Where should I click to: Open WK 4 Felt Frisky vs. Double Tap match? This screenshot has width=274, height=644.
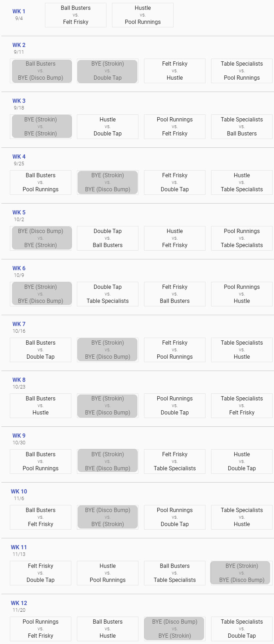tap(175, 182)
